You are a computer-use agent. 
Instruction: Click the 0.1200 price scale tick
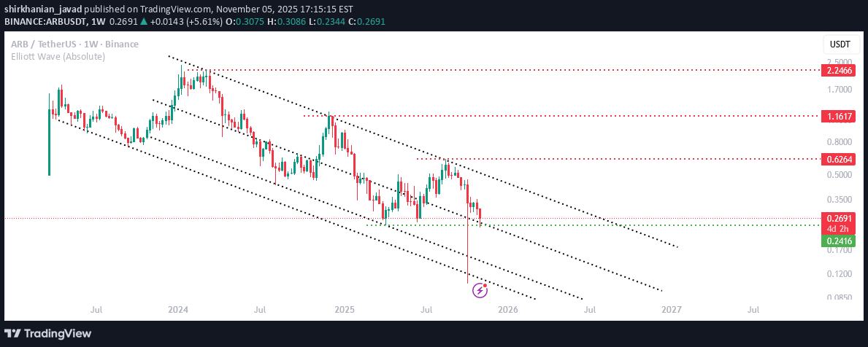[840, 274]
